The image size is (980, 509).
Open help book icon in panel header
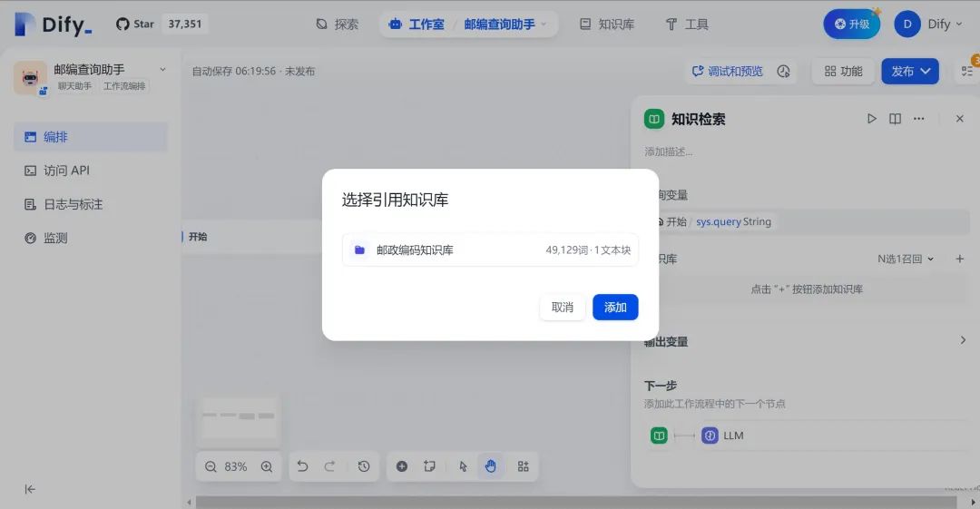pos(895,119)
